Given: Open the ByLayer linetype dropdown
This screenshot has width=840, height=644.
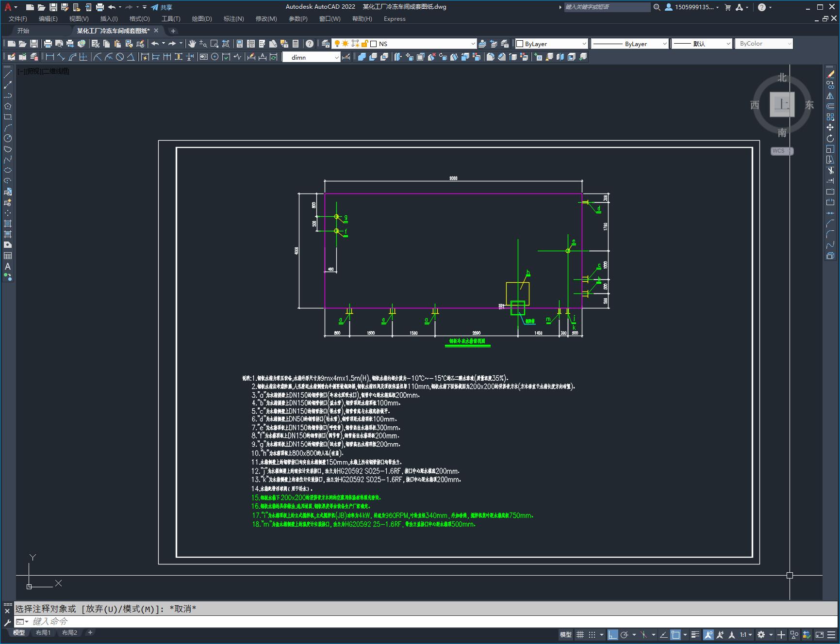Looking at the screenshot, I should click(630, 44).
